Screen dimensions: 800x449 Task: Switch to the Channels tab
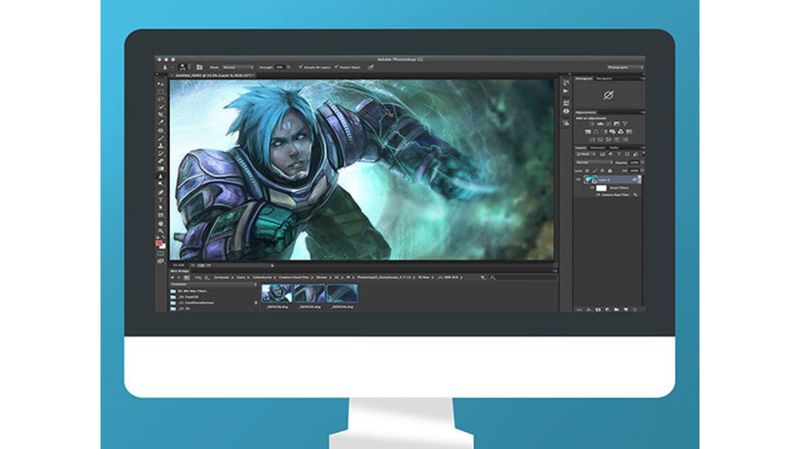pyautogui.click(x=598, y=147)
